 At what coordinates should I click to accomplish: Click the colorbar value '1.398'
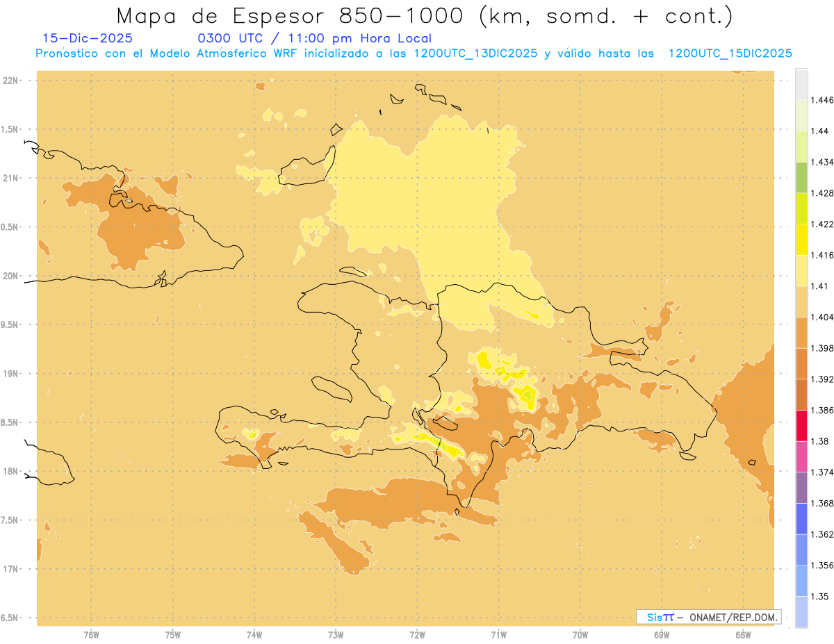[x=821, y=348]
